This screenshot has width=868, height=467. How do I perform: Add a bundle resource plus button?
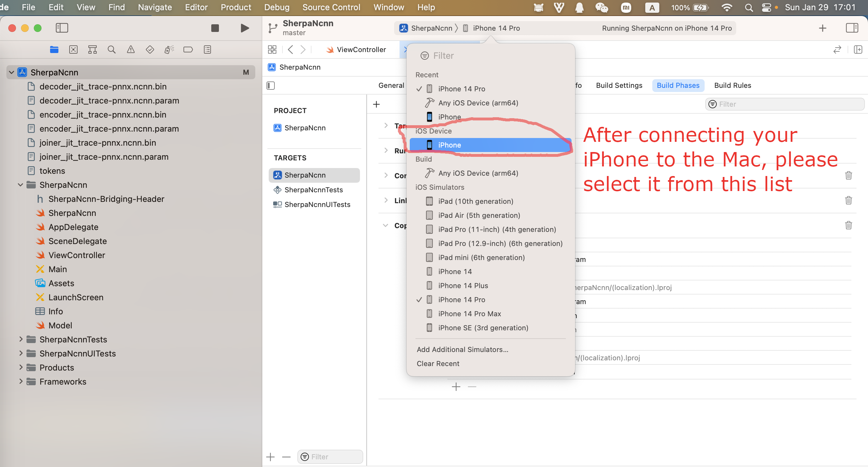pyautogui.click(x=456, y=387)
